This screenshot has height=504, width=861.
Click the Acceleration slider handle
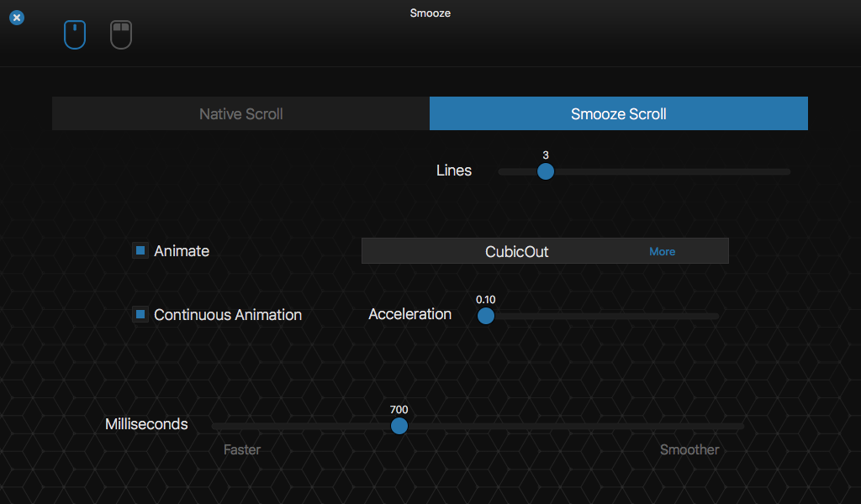[x=486, y=316]
